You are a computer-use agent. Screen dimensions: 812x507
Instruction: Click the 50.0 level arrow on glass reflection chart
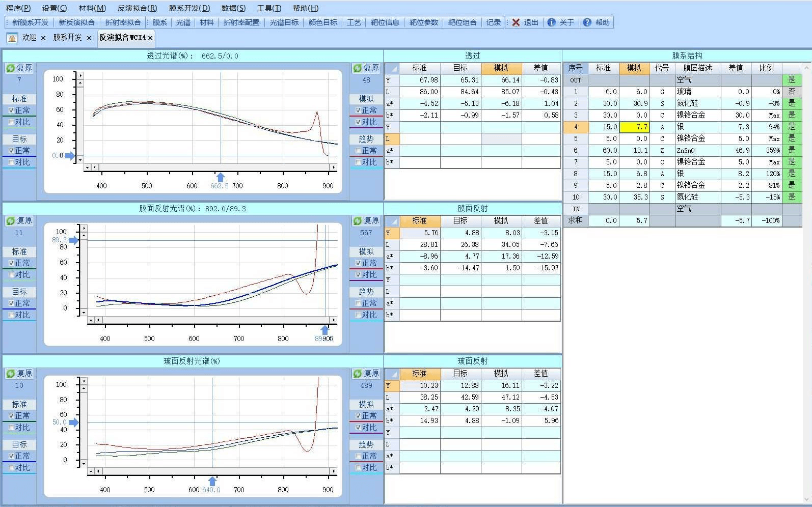[74, 422]
